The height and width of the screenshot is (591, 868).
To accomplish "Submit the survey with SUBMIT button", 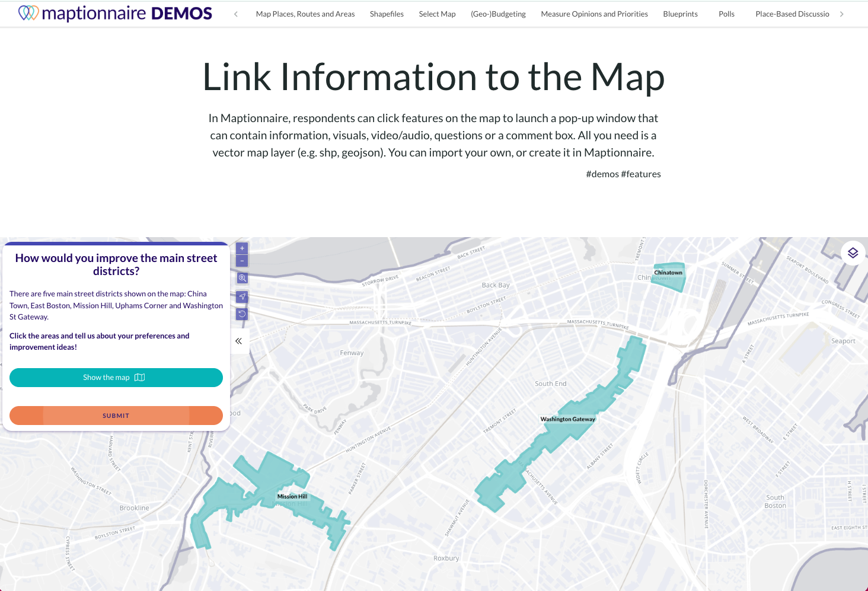I will pyautogui.click(x=116, y=416).
